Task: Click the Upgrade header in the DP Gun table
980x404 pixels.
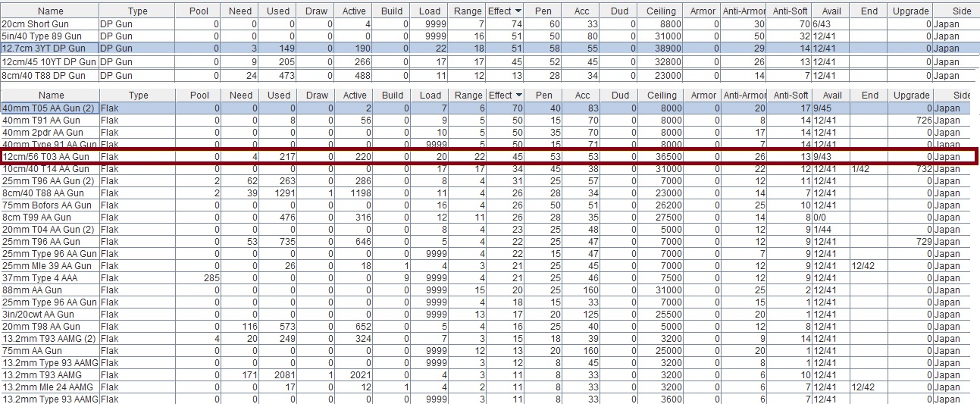Action: (911, 11)
